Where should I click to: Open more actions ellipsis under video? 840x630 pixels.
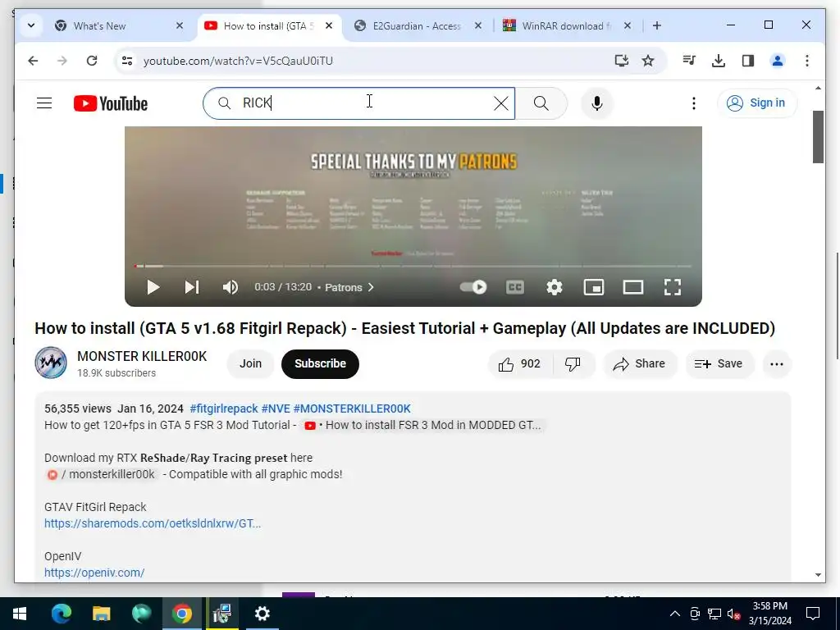[x=776, y=364]
